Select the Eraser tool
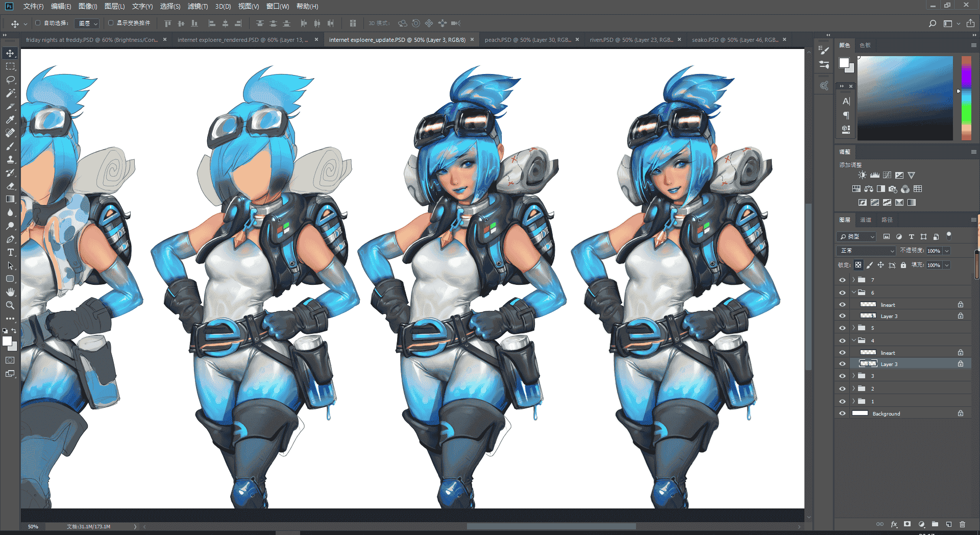Image resolution: width=980 pixels, height=535 pixels. click(10, 186)
